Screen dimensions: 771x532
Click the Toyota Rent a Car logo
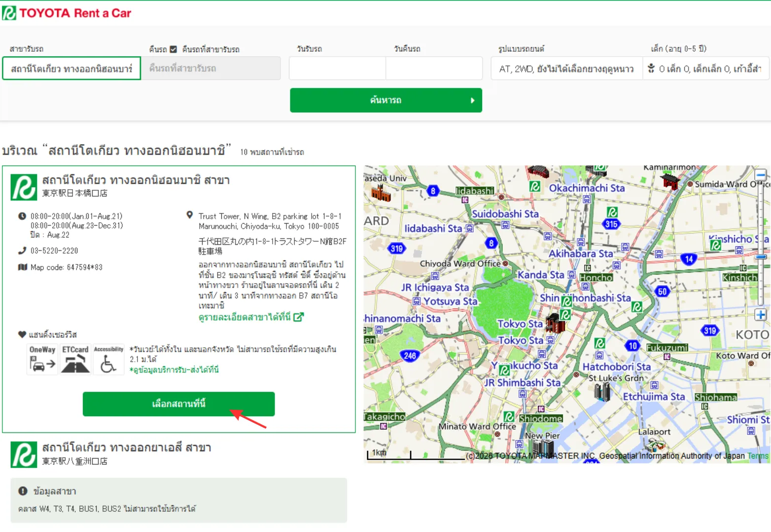(x=67, y=13)
